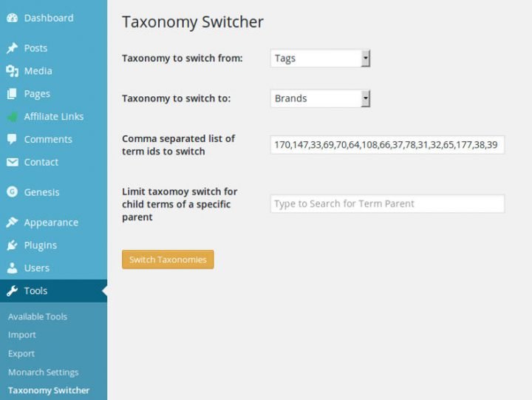Screen dimensions: 532x400
Task: Click the Media icon in sidebar
Action: click(13, 71)
